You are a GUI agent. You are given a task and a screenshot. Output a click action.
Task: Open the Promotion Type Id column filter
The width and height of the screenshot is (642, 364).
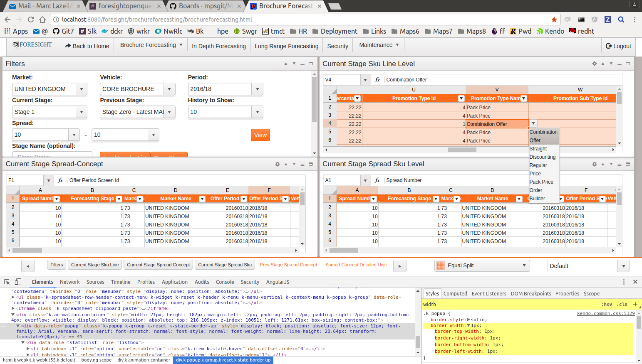(461, 98)
